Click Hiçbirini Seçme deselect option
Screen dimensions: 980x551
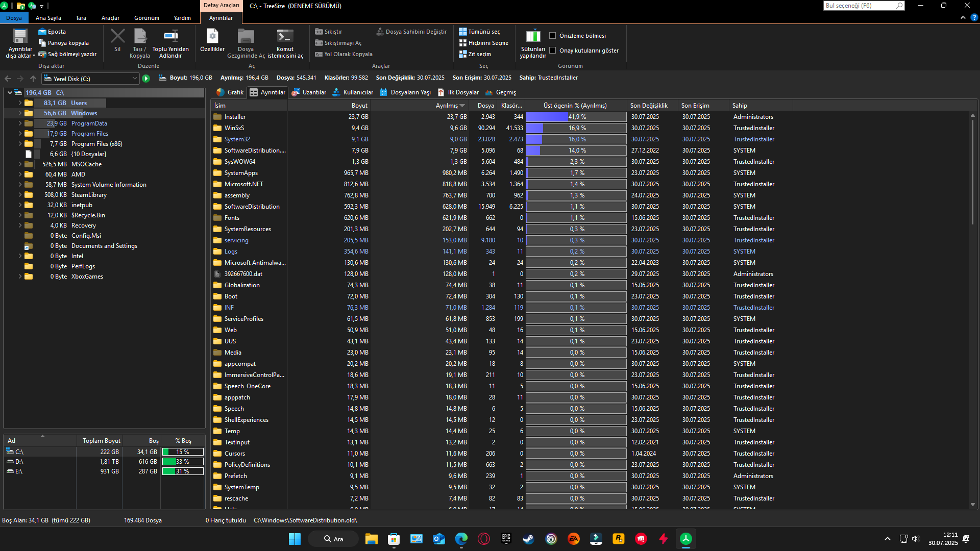pyautogui.click(x=483, y=43)
